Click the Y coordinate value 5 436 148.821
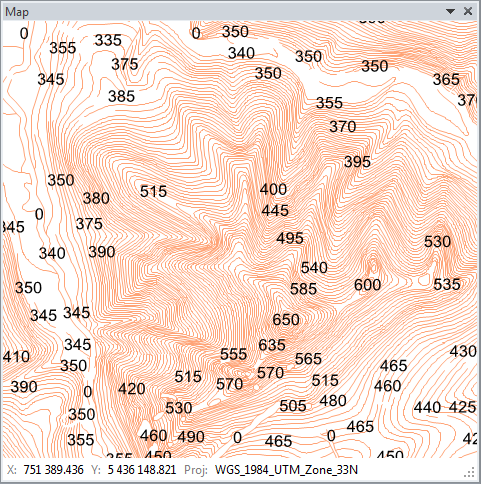481x484 pixels. click(x=142, y=470)
